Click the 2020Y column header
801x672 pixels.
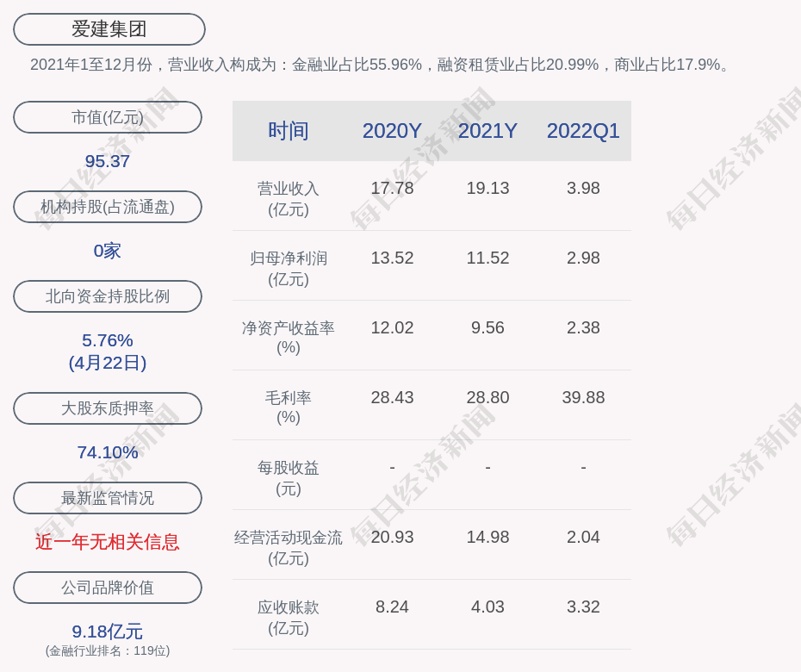point(392,131)
